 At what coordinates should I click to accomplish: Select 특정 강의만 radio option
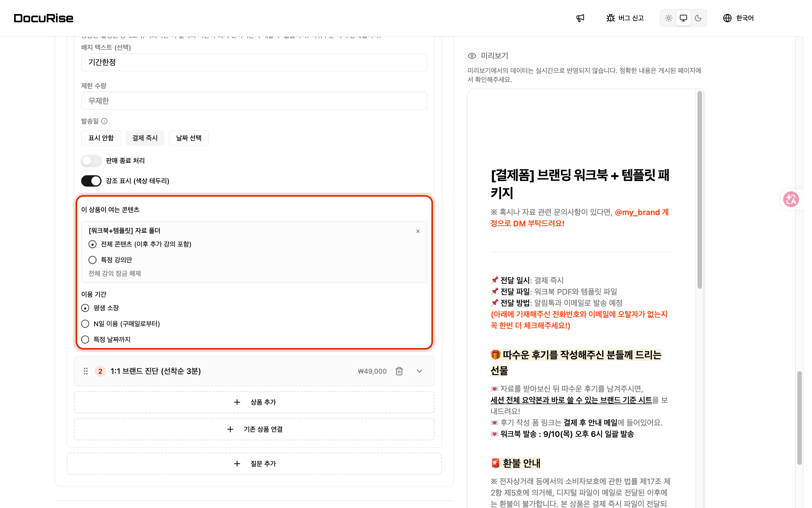(x=92, y=260)
